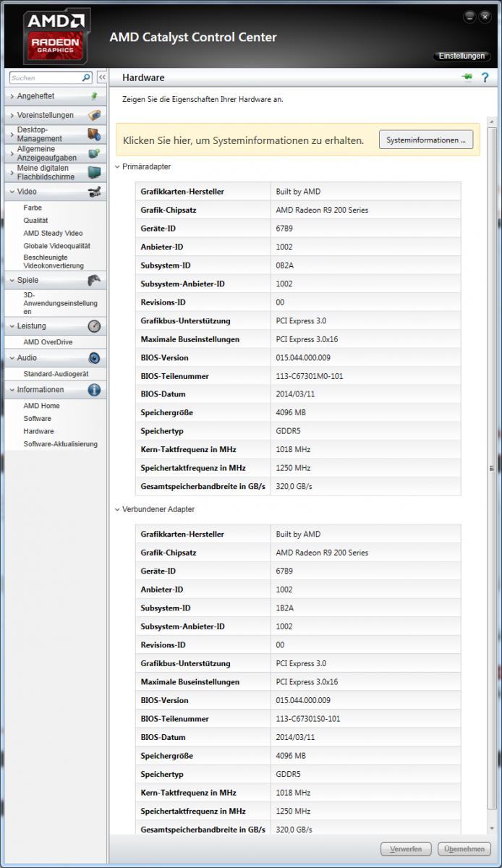
Task: Open the Einstellungen menu
Action: coord(461,56)
